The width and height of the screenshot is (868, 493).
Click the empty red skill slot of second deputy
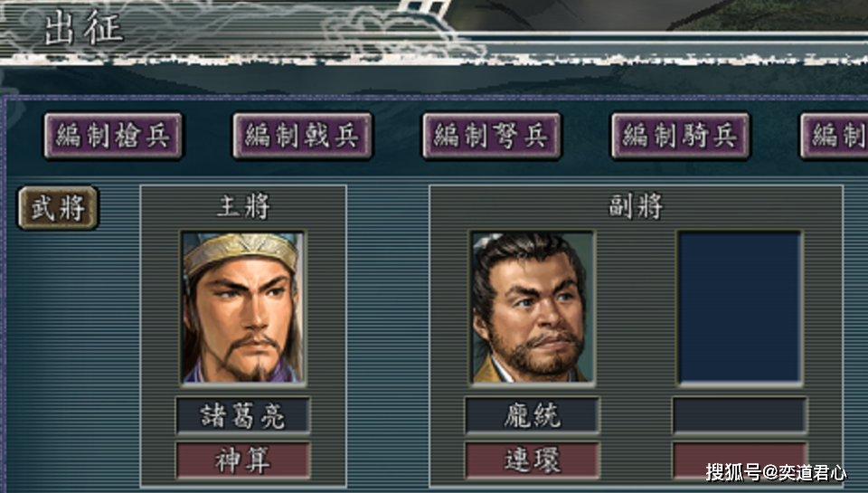click(740, 460)
